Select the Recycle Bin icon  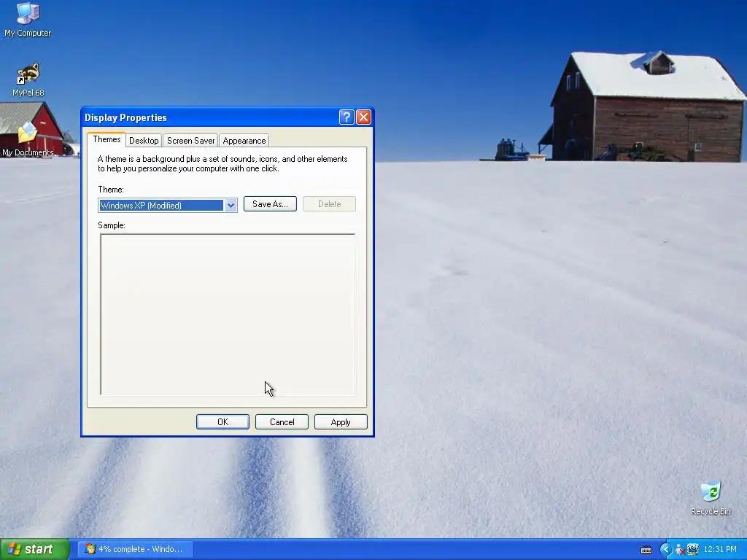711,499
